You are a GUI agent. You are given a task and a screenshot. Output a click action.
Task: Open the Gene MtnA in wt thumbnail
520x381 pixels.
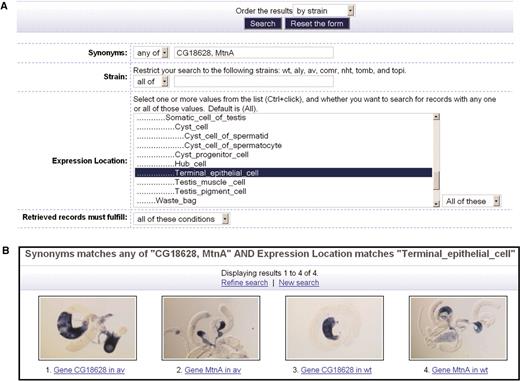point(458,328)
